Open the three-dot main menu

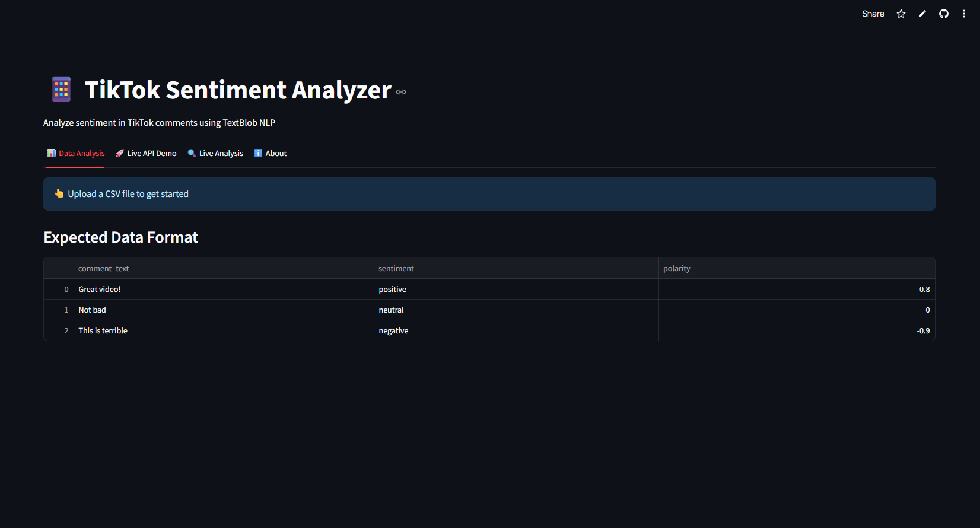(x=964, y=14)
